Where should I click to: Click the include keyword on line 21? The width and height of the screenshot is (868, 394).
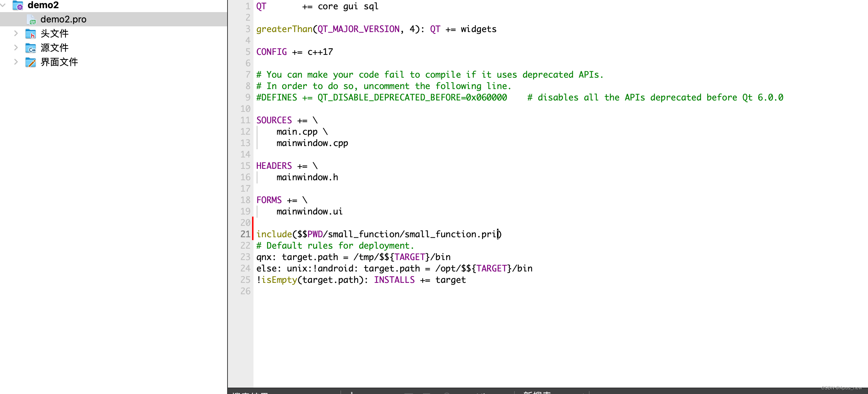(274, 234)
